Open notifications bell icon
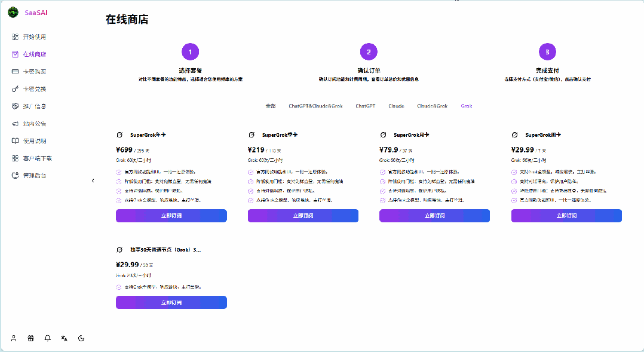The height and width of the screenshot is (352, 644). click(48, 338)
